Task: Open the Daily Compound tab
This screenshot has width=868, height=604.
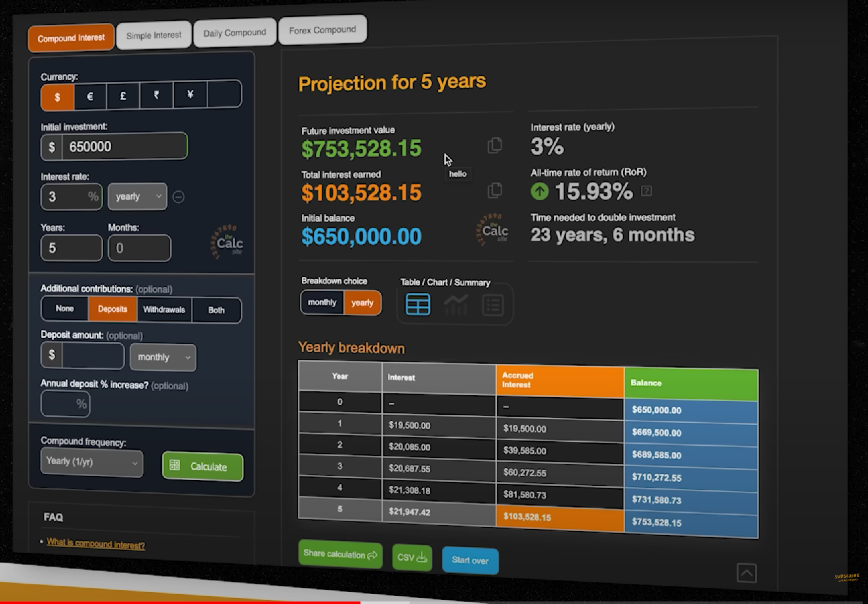Action: [234, 33]
